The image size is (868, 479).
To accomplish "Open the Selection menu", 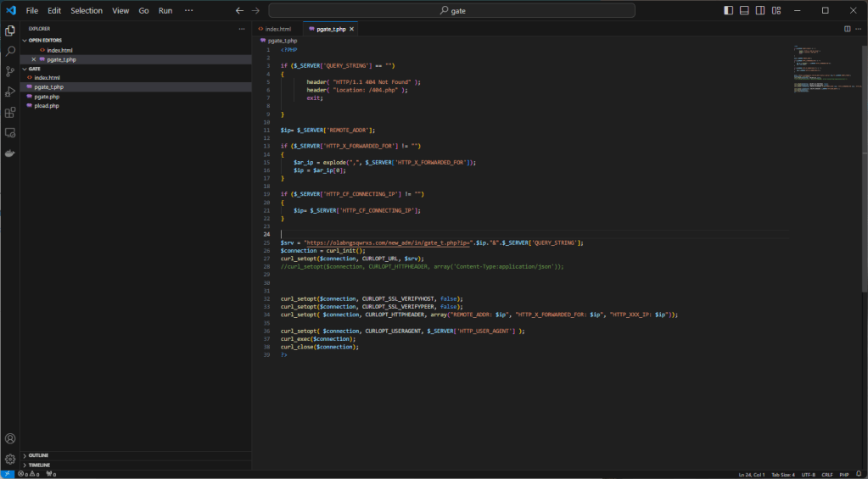I will pyautogui.click(x=87, y=10).
